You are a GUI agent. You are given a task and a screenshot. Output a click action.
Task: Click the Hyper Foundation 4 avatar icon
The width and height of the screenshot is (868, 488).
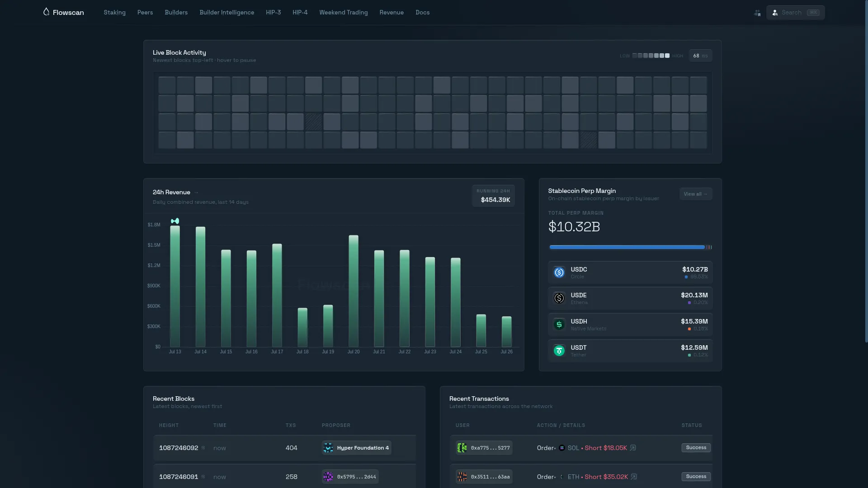click(329, 448)
